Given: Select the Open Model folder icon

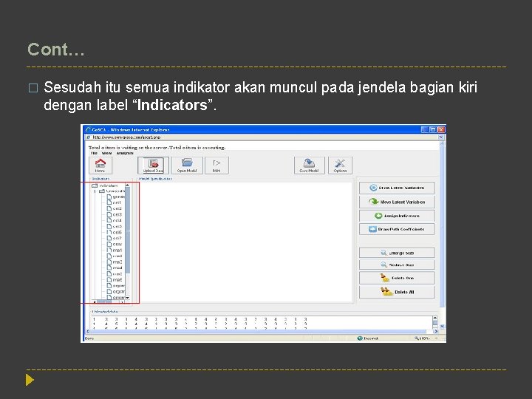Looking at the screenshot, I should (x=187, y=166).
